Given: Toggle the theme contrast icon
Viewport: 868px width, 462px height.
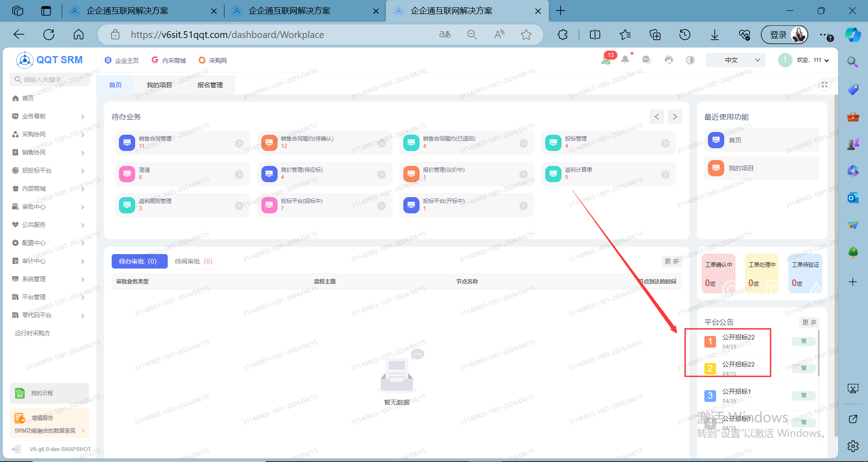Looking at the screenshot, I should 690,60.
